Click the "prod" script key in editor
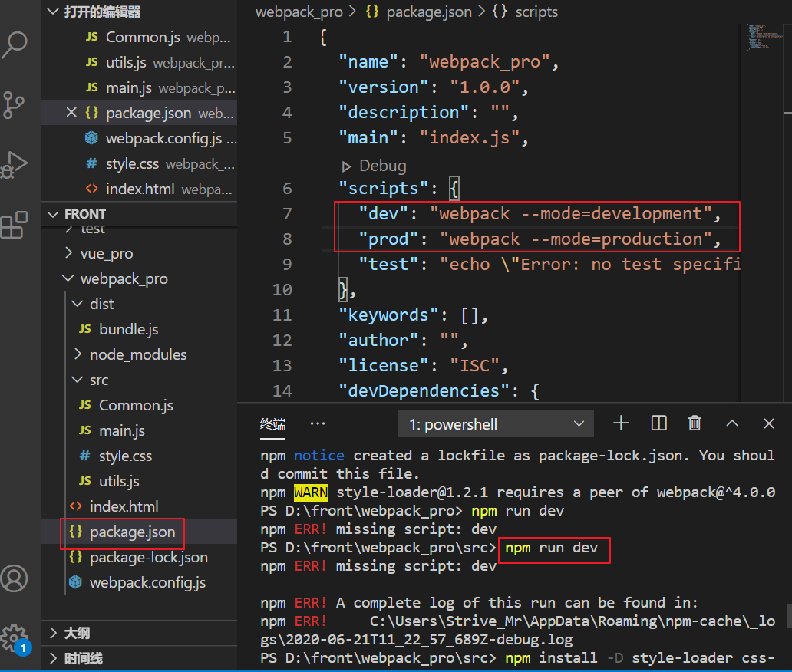Screen dimensions: 792x672 pos(388,239)
